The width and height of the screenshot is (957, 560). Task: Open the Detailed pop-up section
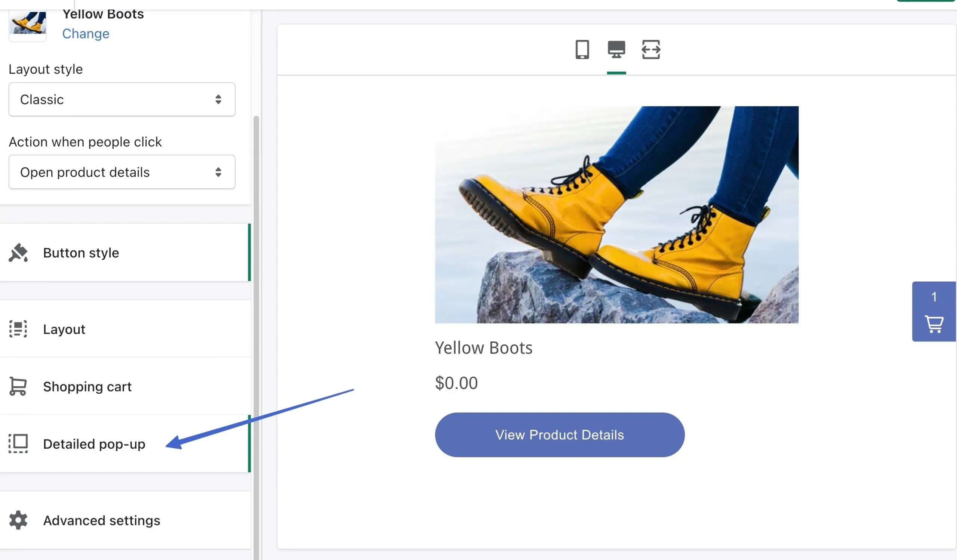[125, 443]
